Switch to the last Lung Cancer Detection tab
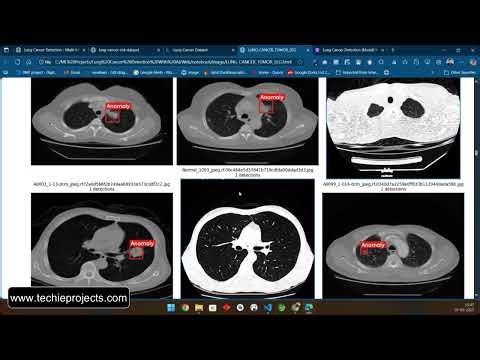 point(349,50)
